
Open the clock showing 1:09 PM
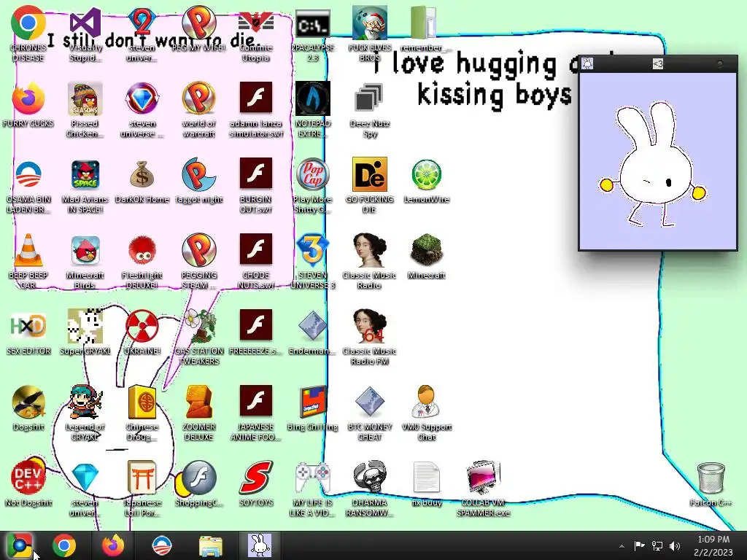[x=713, y=545]
